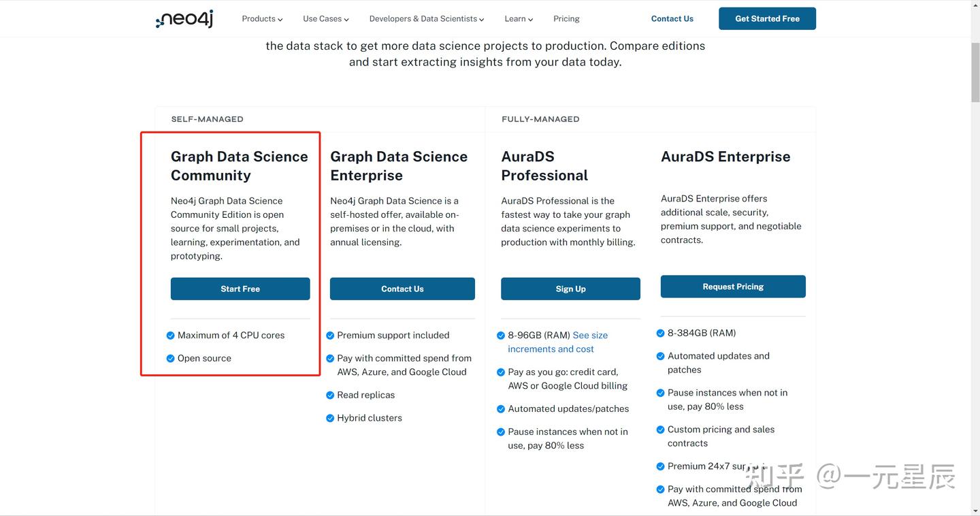Click Contact Us link in header

[x=672, y=19]
